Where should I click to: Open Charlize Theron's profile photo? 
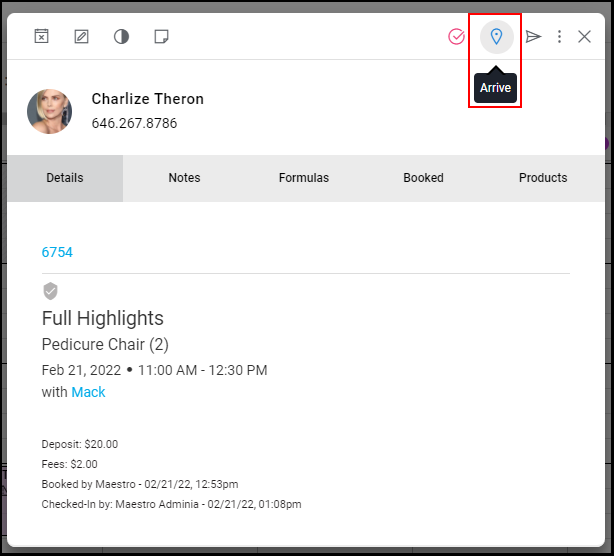tap(49, 112)
